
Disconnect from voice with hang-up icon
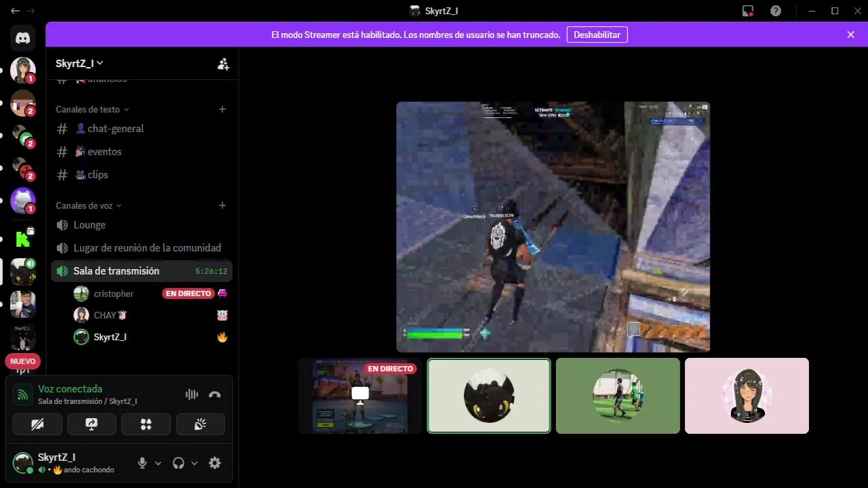point(215,394)
